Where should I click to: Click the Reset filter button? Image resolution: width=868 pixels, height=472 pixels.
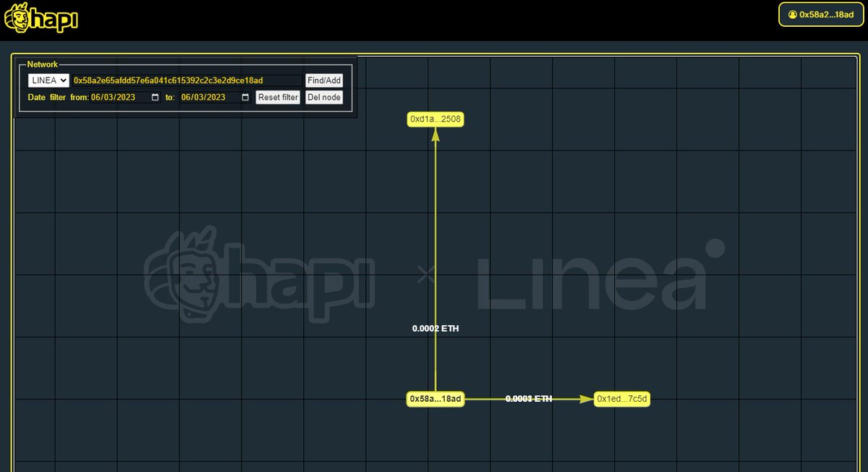click(278, 97)
